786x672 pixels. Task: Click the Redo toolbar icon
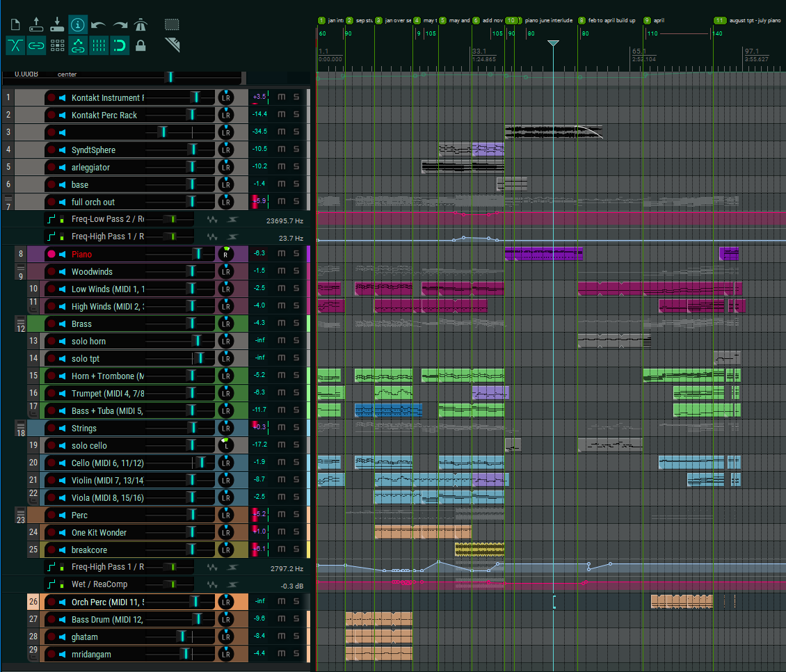point(119,24)
